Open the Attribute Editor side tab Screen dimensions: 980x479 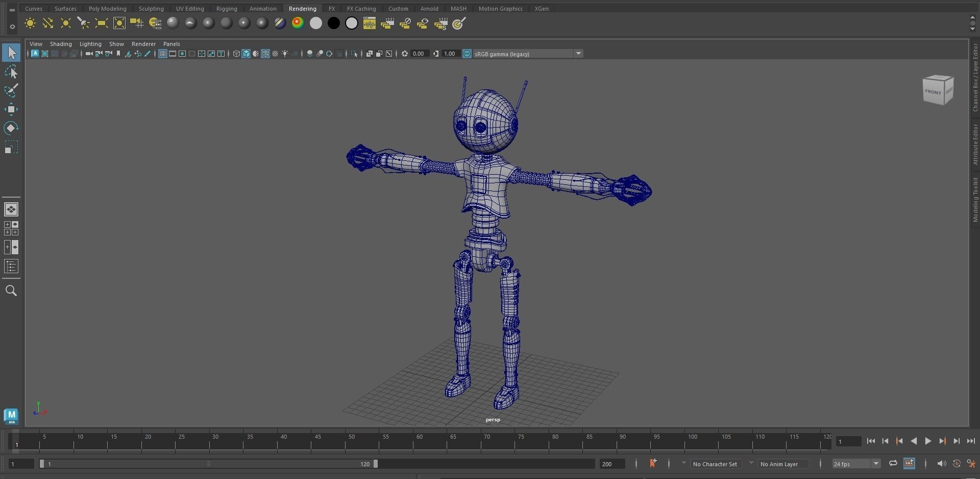(975, 145)
